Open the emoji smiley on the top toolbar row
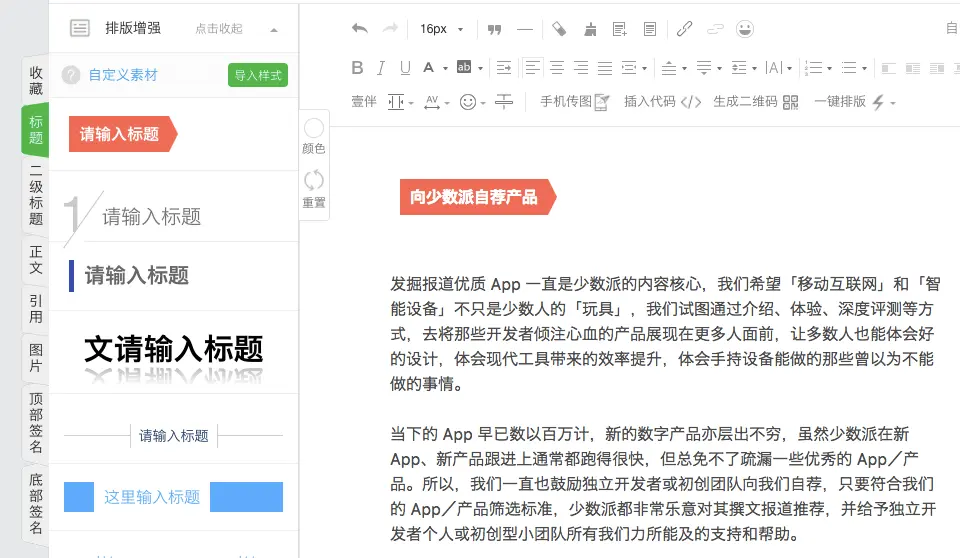Image resolution: width=960 pixels, height=558 pixels. tap(745, 29)
